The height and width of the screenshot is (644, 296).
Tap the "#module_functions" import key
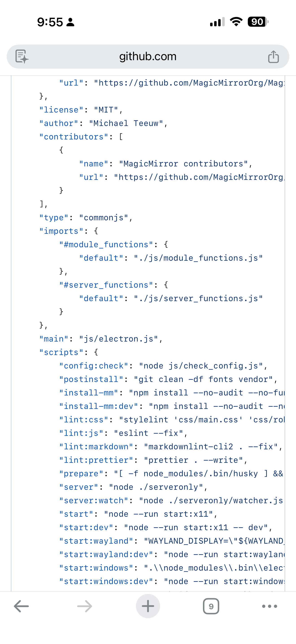(x=106, y=245)
